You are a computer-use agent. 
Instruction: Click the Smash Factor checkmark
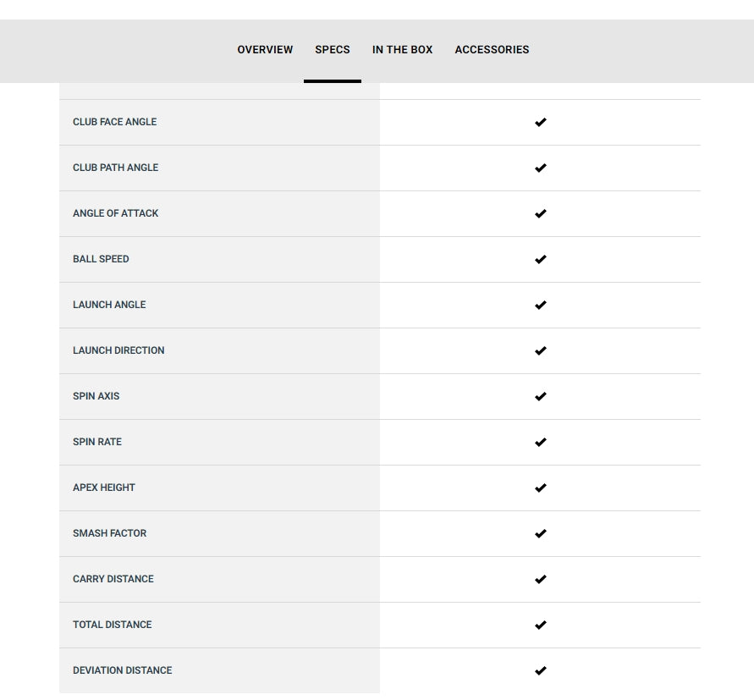tap(541, 533)
